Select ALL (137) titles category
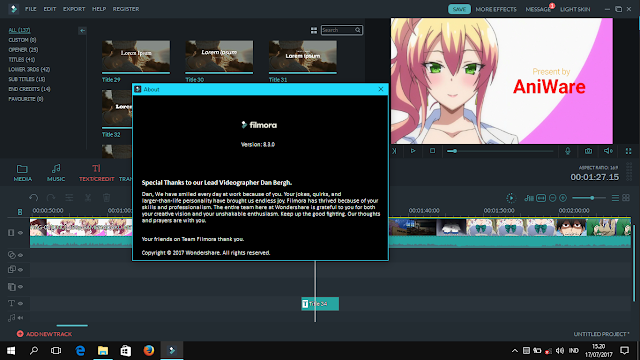Screen dimensions: 640x360 click(20, 30)
